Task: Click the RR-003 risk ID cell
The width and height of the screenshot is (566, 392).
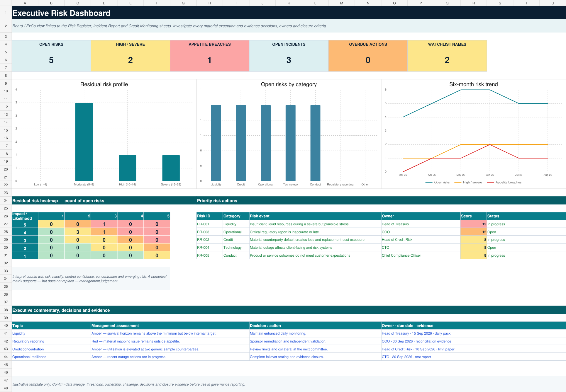Action: pyautogui.click(x=210, y=232)
